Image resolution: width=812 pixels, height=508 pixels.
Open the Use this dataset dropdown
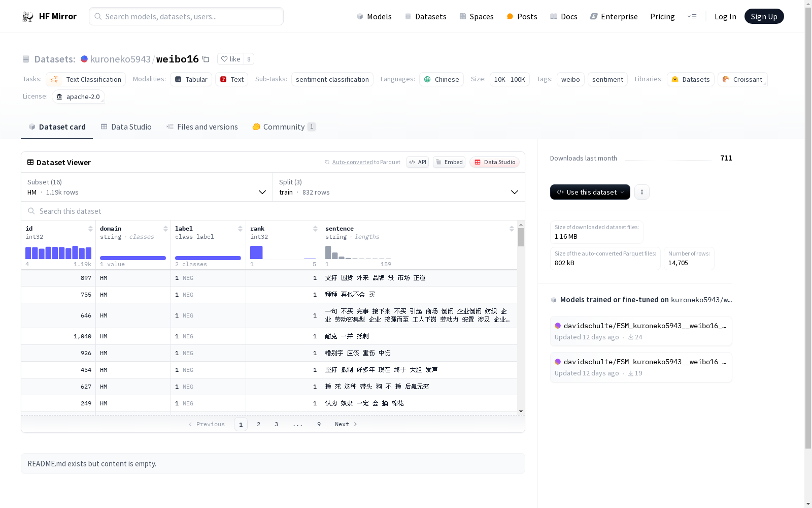click(x=590, y=192)
